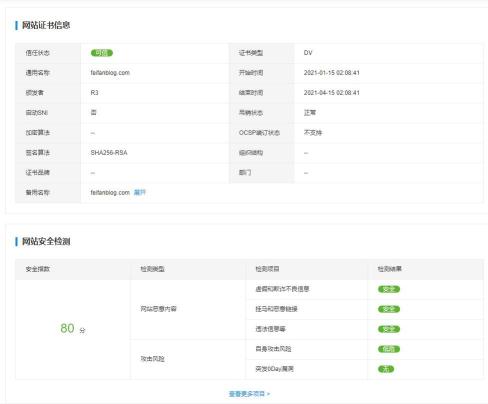Image resolution: width=488 pixels, height=404 pixels.
Task: Click 安全 badge in 虚假和欺诈不良信息 row
Action: tap(389, 289)
